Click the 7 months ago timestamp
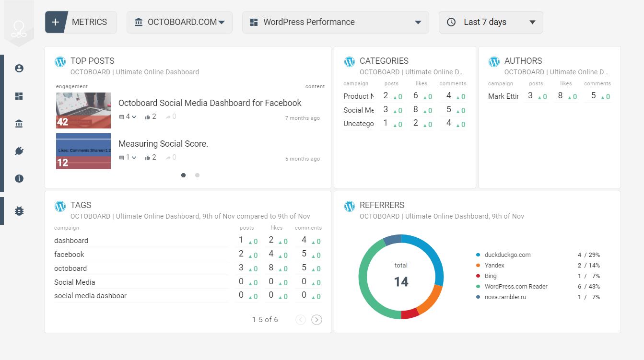 click(303, 118)
